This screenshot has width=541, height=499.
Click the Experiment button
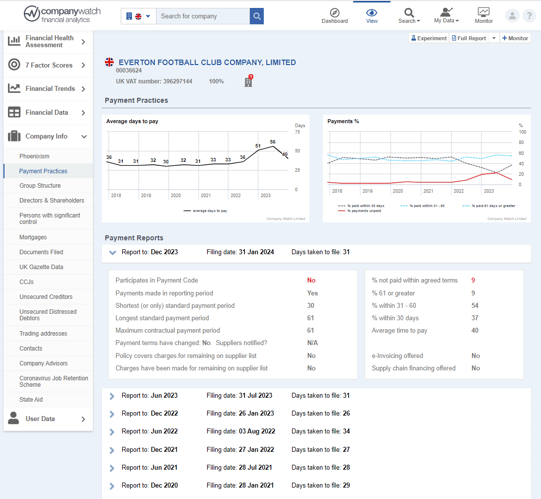[429, 38]
